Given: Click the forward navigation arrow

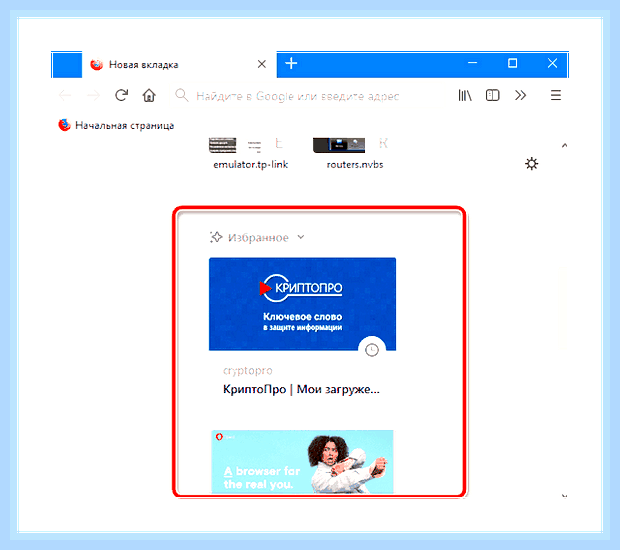Looking at the screenshot, I should (x=93, y=95).
